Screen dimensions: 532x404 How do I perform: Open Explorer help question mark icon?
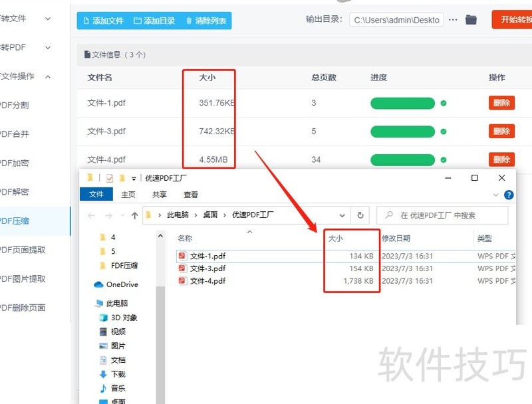(x=509, y=195)
